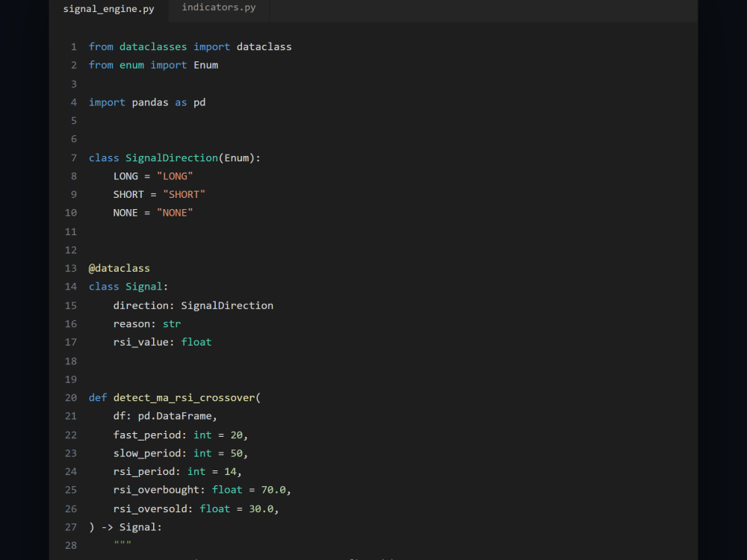Click 'pd.DataFrame' type annotation

pos(175,416)
